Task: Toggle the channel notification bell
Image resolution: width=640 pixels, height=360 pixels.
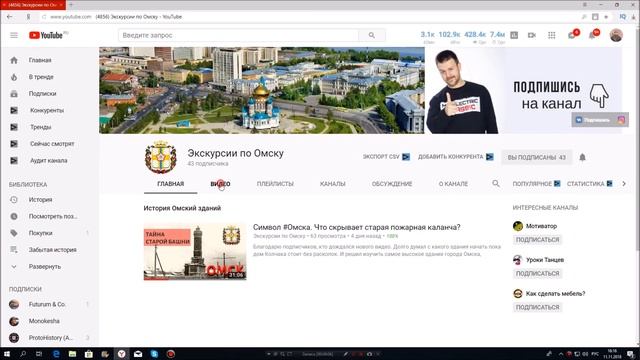Action: [x=582, y=157]
